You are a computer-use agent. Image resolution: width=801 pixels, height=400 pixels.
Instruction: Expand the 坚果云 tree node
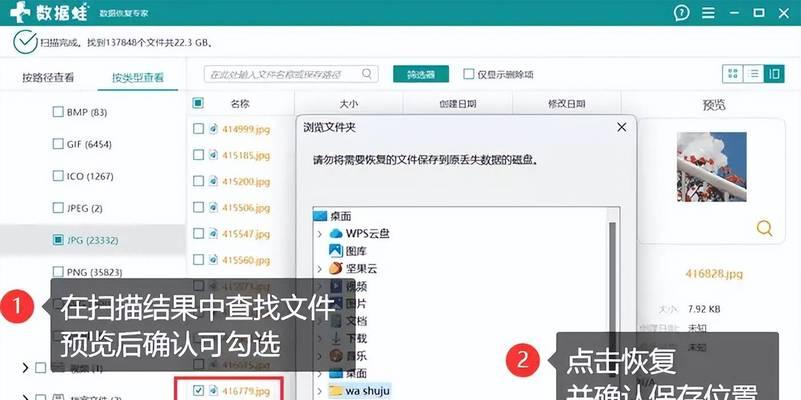point(320,268)
